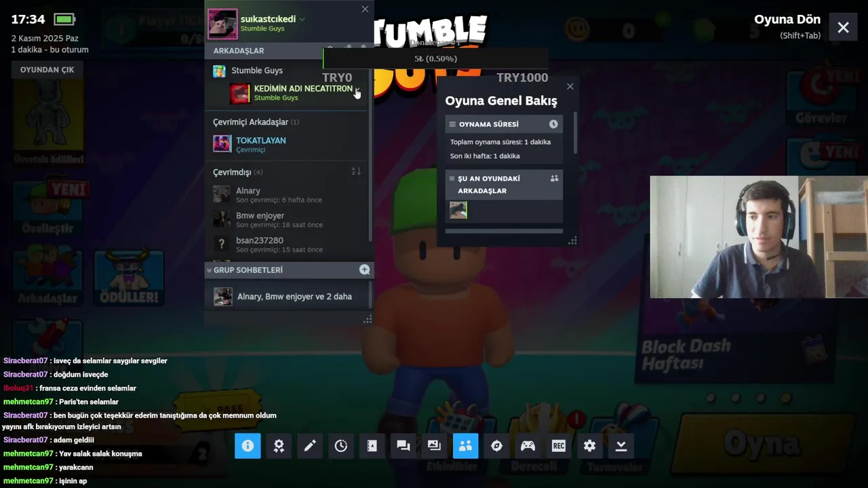Image resolution: width=868 pixels, height=488 pixels.
Task: Click Oyuna Genel Bakış panel scrollbar
Action: coord(575,132)
